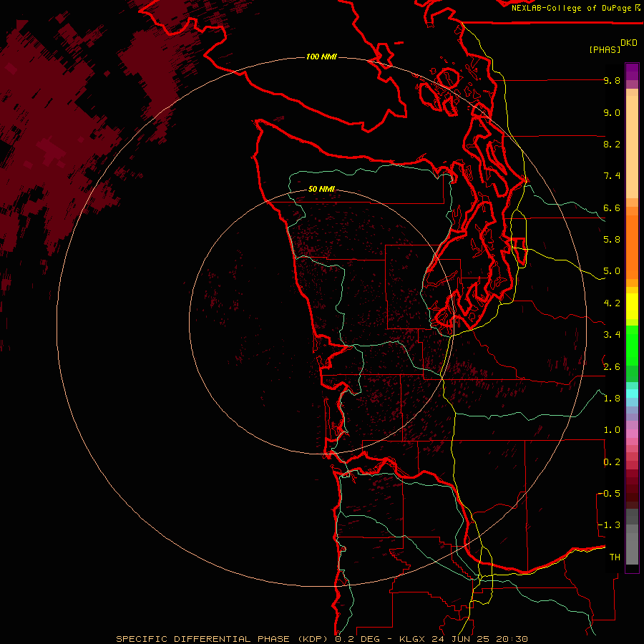Click the NEXLAB-College of DuPage credit text
The height and width of the screenshot is (644, 644).
pyautogui.click(x=571, y=8)
